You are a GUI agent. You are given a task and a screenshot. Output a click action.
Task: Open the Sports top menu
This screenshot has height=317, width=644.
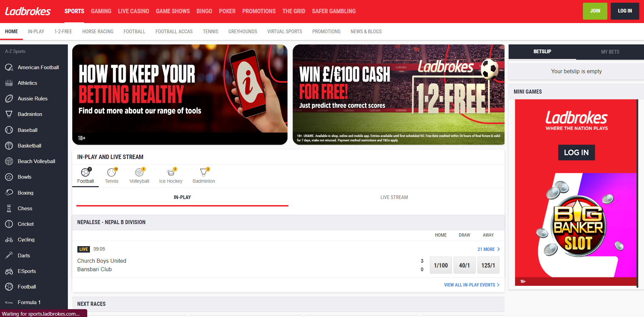point(74,11)
